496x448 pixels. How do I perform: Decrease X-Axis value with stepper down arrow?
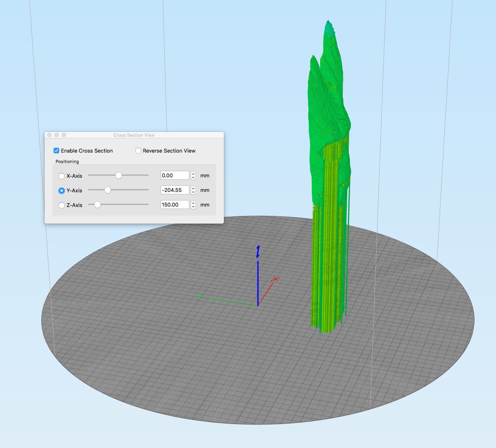coord(193,178)
